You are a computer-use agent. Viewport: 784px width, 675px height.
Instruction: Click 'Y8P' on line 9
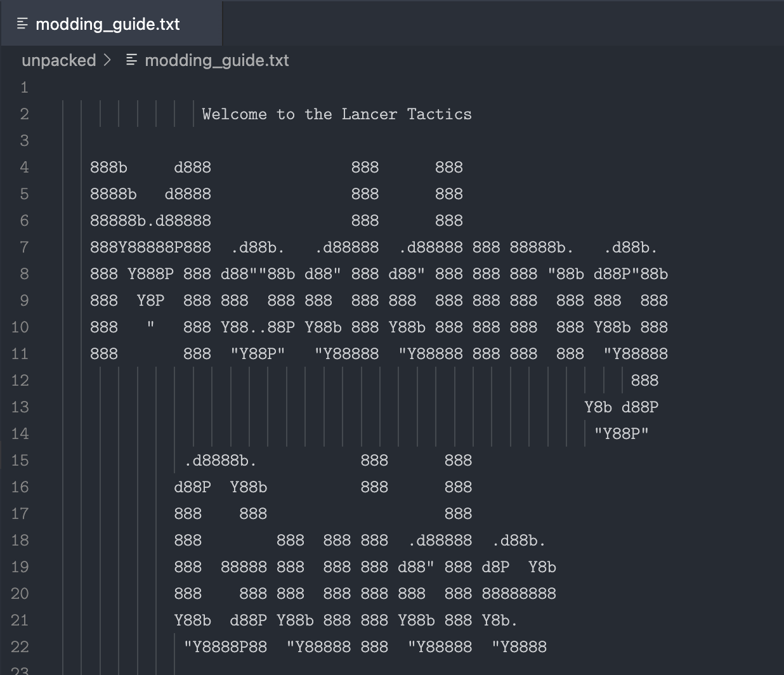(x=150, y=301)
